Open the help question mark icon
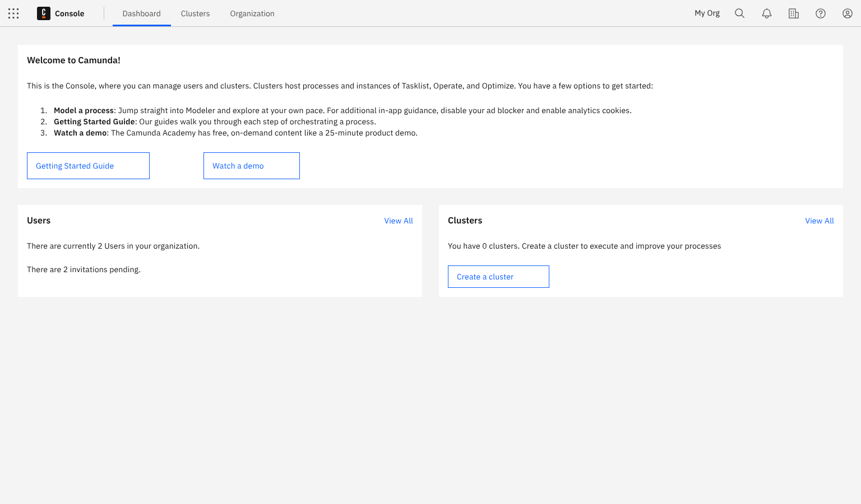This screenshot has width=861, height=504. (820, 13)
